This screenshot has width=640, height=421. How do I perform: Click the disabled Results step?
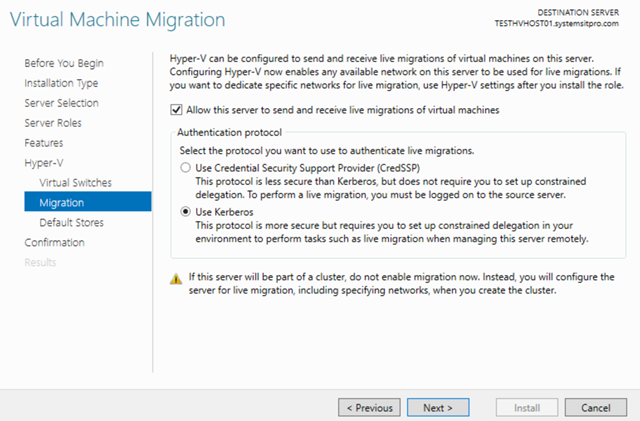[x=40, y=262]
